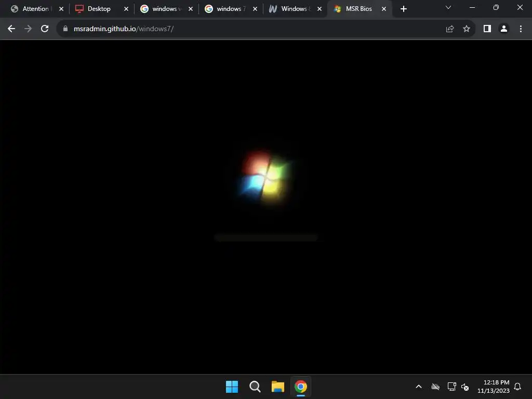Viewport: 532px width, 399px height.
Task: Click the OneDrive tray icon
Action: pos(435,387)
